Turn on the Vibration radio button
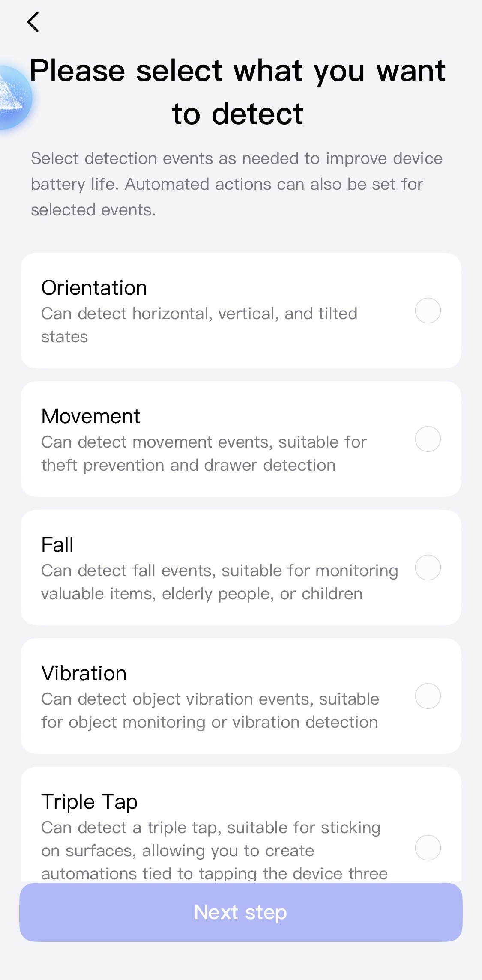This screenshot has width=482, height=980. [428, 696]
